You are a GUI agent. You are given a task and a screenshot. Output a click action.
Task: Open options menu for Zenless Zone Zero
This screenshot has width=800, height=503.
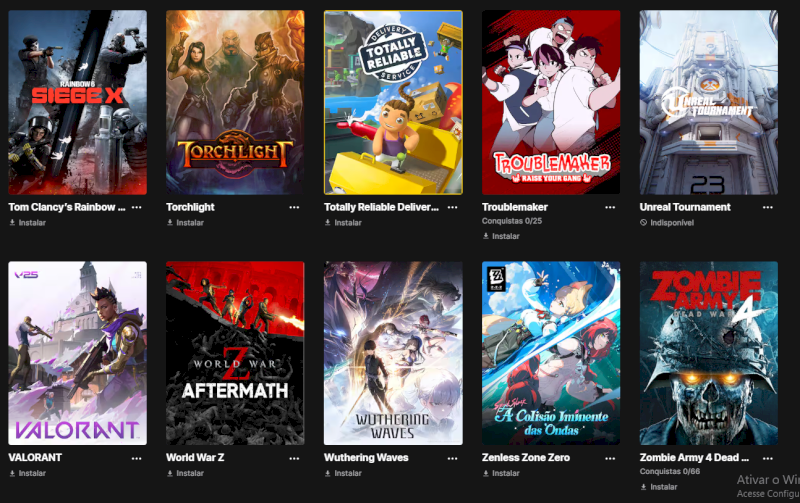coord(610,459)
